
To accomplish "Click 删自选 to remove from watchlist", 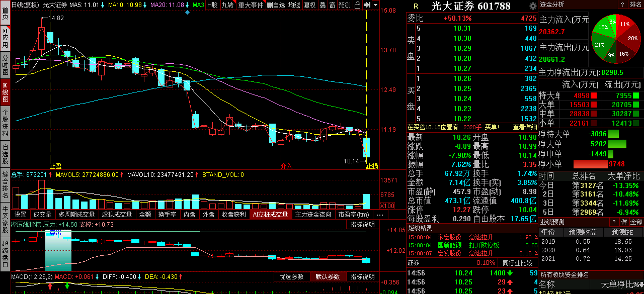I will [276, 5].
